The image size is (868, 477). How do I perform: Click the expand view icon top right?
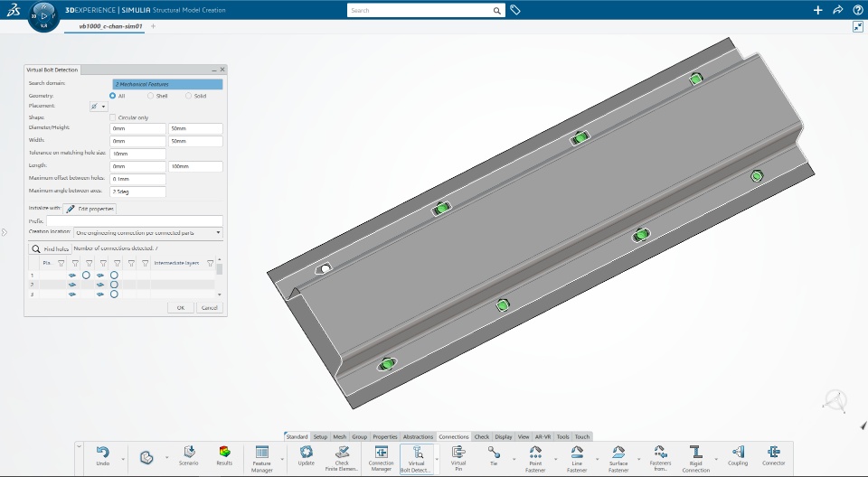pyautogui.click(x=857, y=26)
